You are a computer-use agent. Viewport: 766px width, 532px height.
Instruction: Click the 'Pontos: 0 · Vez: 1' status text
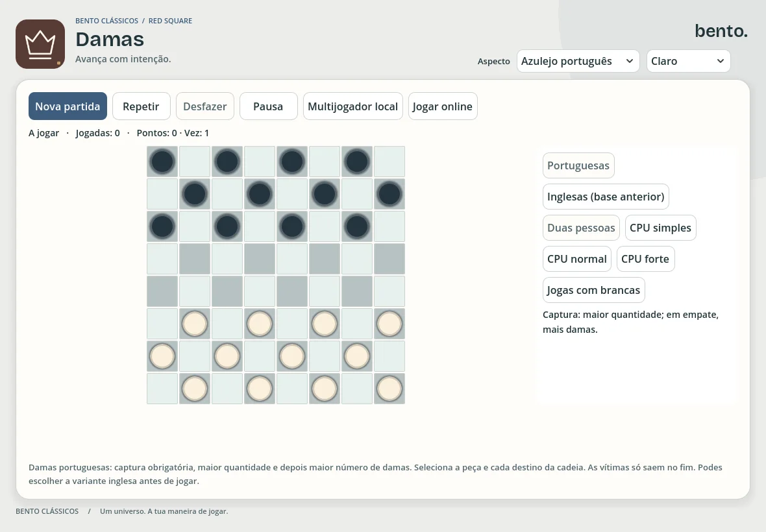173,133
